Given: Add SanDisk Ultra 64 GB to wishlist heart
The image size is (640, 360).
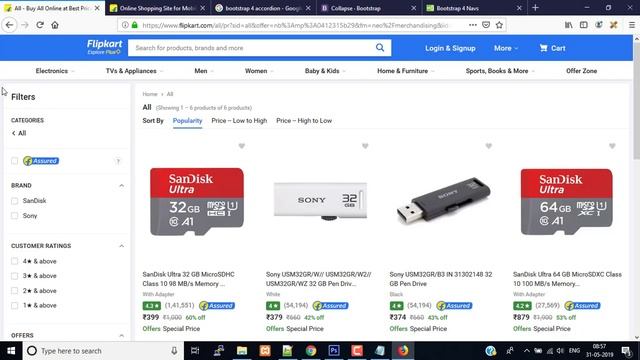Looking at the screenshot, I should point(612,146).
